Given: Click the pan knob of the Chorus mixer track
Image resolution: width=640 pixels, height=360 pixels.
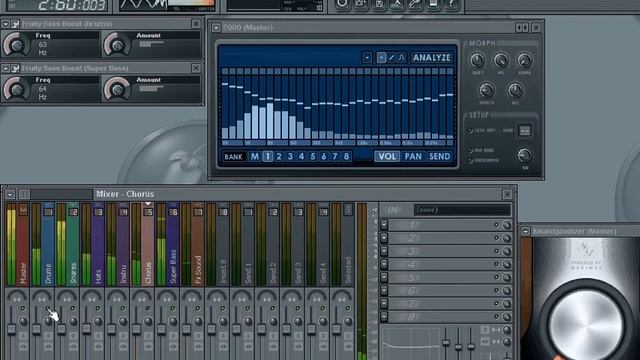Looking at the screenshot, I should coord(142,297).
